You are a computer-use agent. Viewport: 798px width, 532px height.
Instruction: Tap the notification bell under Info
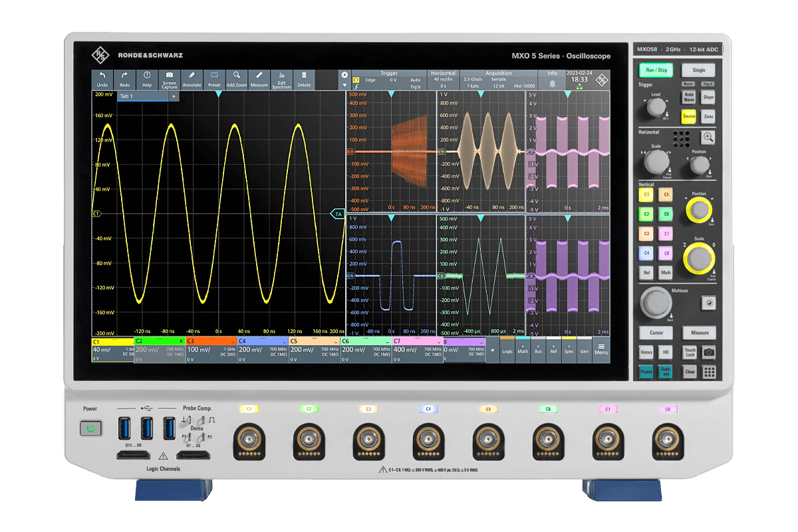(x=552, y=84)
